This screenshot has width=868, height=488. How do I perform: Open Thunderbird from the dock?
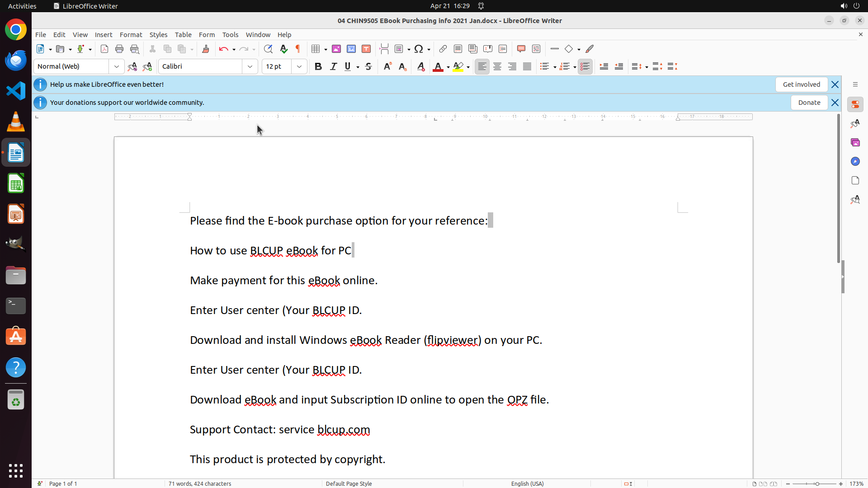16,60
